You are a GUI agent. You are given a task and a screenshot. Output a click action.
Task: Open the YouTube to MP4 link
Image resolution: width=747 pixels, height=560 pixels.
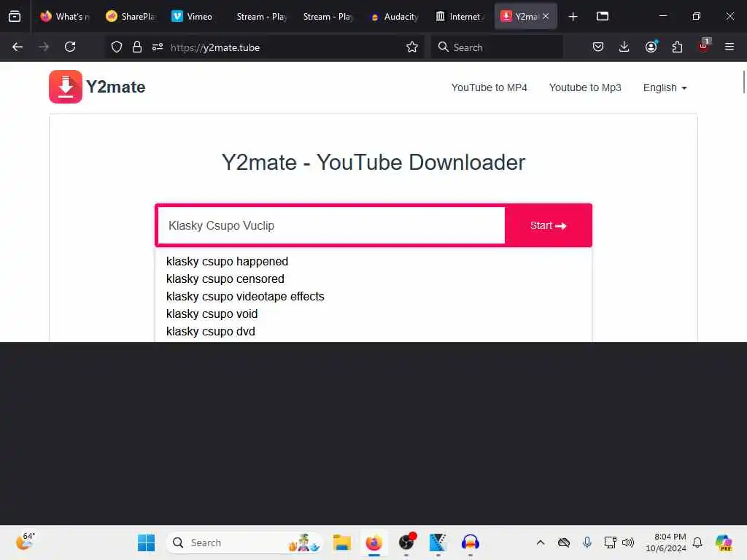(x=489, y=87)
